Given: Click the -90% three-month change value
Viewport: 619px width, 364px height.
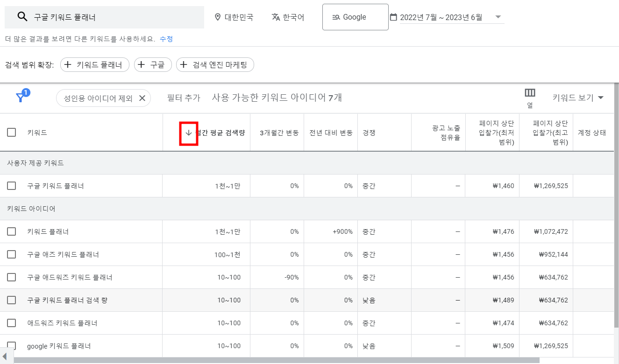Looking at the screenshot, I should [x=292, y=277].
